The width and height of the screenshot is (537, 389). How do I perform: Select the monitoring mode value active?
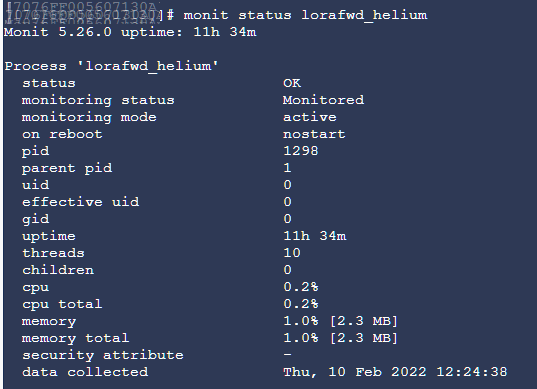(310, 117)
